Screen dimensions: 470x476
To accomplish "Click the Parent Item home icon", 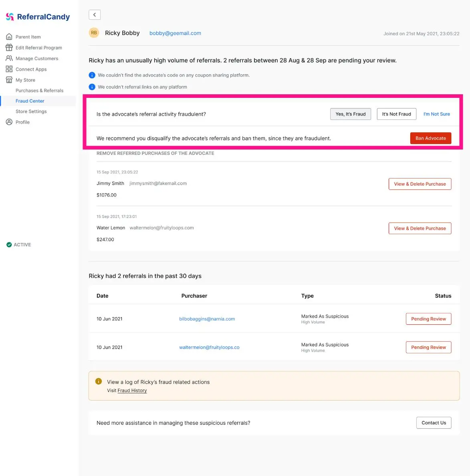I will click(9, 37).
